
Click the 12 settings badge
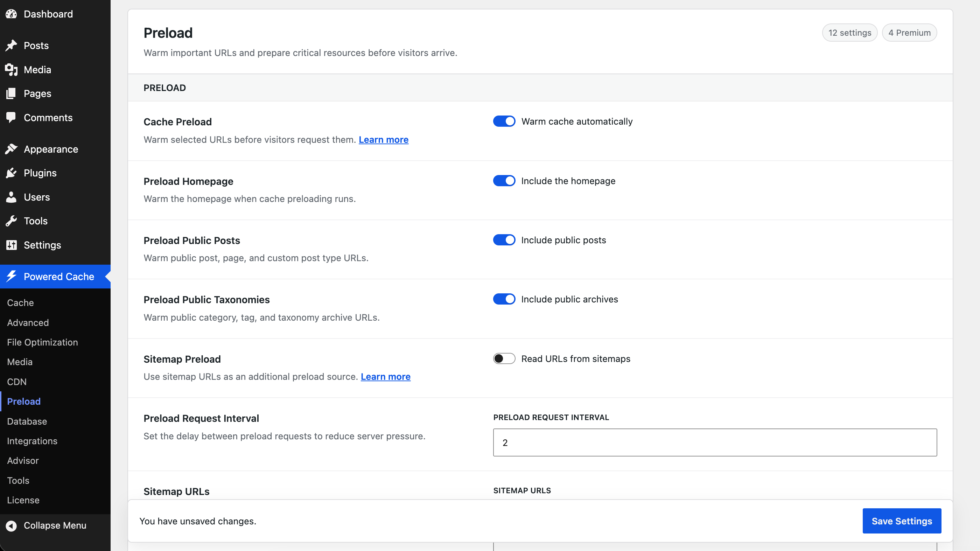[x=849, y=33]
